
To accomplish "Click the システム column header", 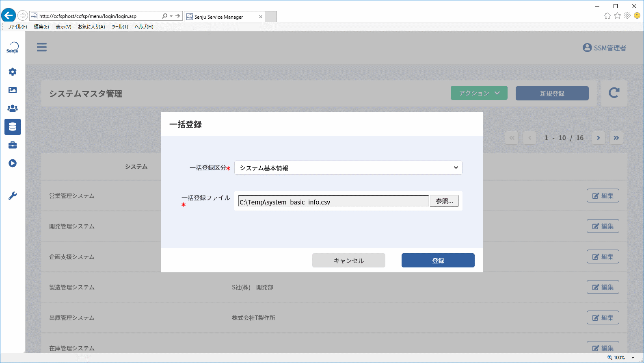I will pyautogui.click(x=136, y=167).
